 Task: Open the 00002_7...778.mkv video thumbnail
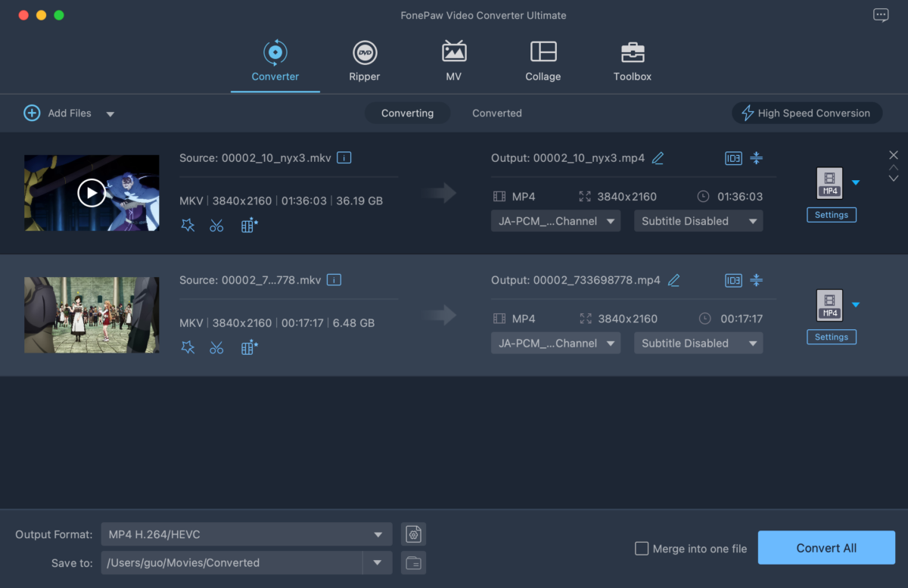coord(92,315)
